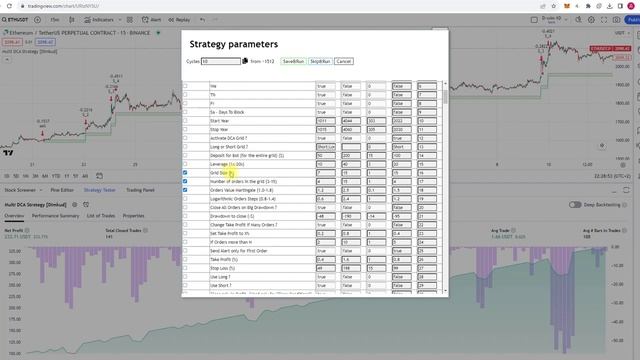Edit Leverage second value field
640x360 pixels.
[351, 164]
